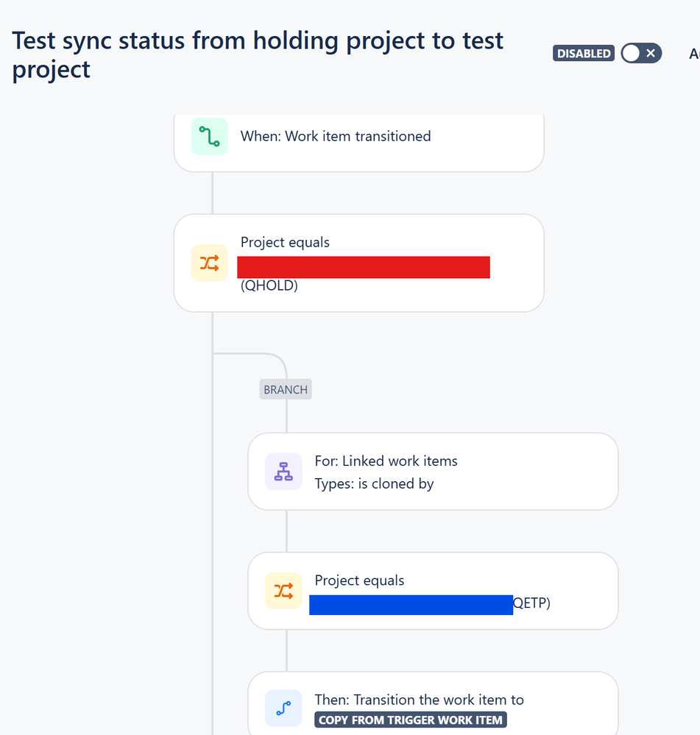Click COPY FROM TRIGGER WORK ITEM badge
Viewport: 700px width, 735px height.
coord(411,720)
